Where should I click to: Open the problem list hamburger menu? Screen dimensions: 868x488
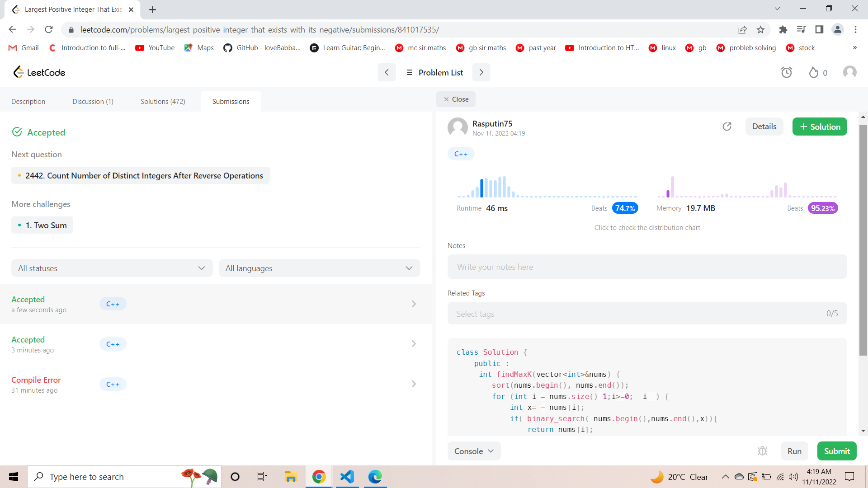coord(410,72)
